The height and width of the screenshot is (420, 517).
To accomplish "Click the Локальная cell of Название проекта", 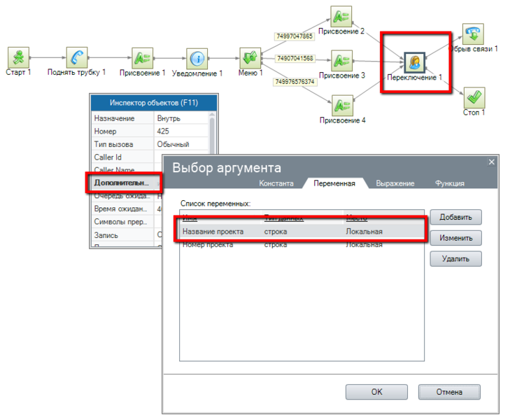I will (364, 232).
